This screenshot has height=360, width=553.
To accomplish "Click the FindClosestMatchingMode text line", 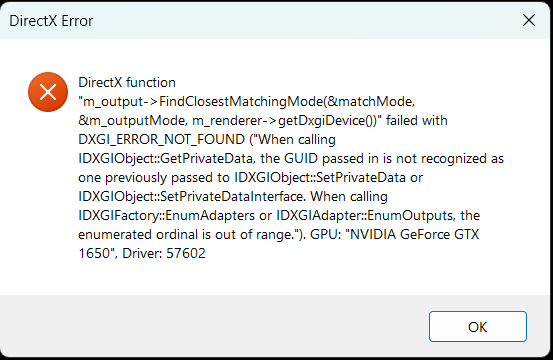I will click(x=247, y=102).
